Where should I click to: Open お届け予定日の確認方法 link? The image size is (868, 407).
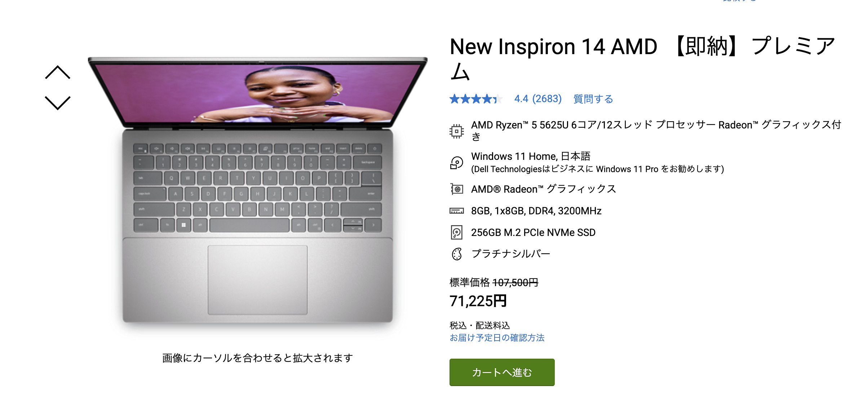click(497, 338)
